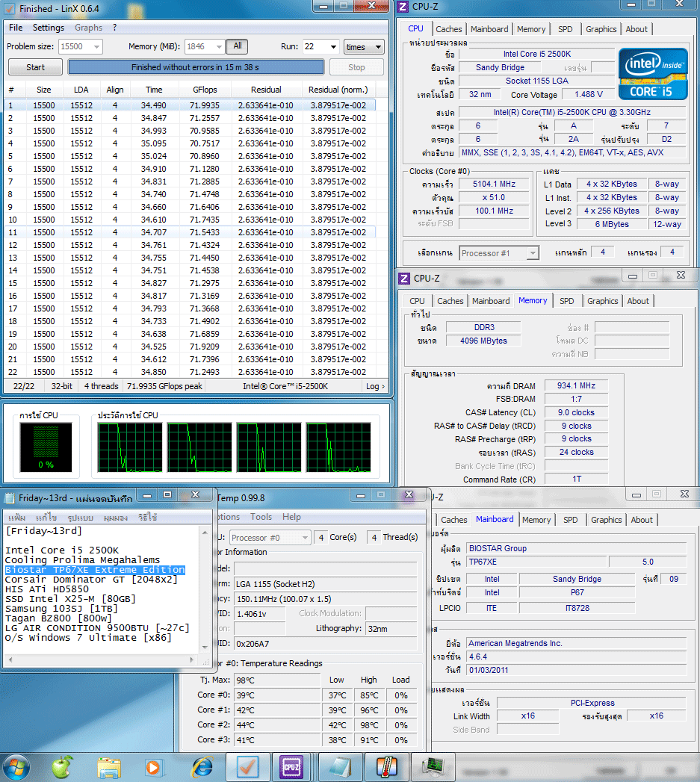The image size is (700, 782).
Task: Open Windows Explorer folder icon in taskbar
Action: [109, 768]
